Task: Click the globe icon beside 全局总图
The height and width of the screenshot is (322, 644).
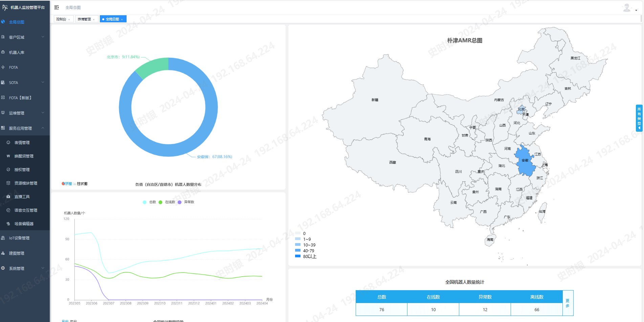Action: tap(3, 22)
